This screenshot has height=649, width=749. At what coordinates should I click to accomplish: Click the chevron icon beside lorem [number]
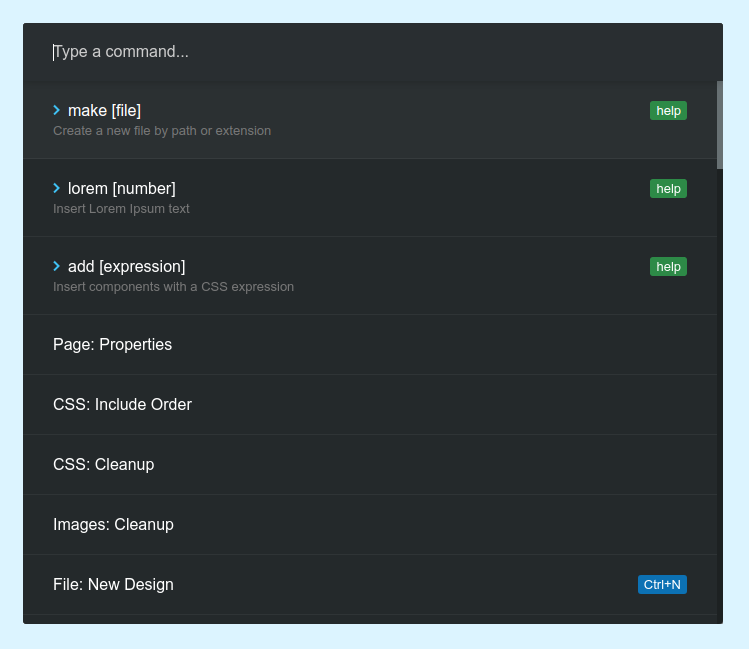tap(57, 188)
